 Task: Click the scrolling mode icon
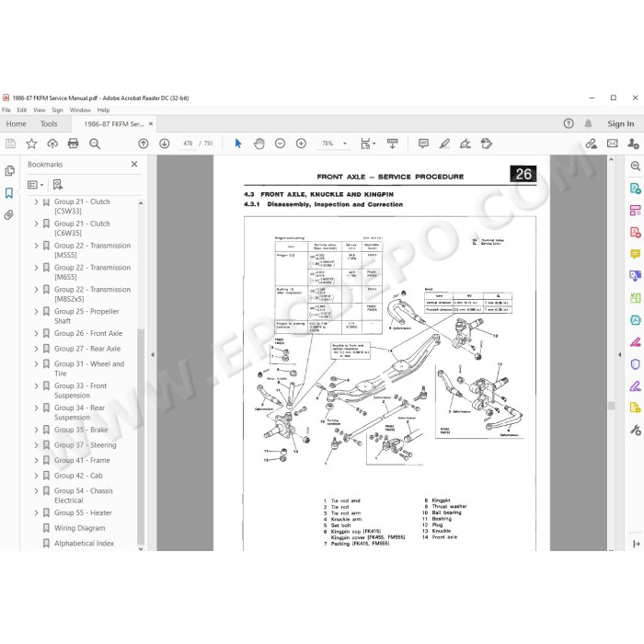click(x=392, y=144)
